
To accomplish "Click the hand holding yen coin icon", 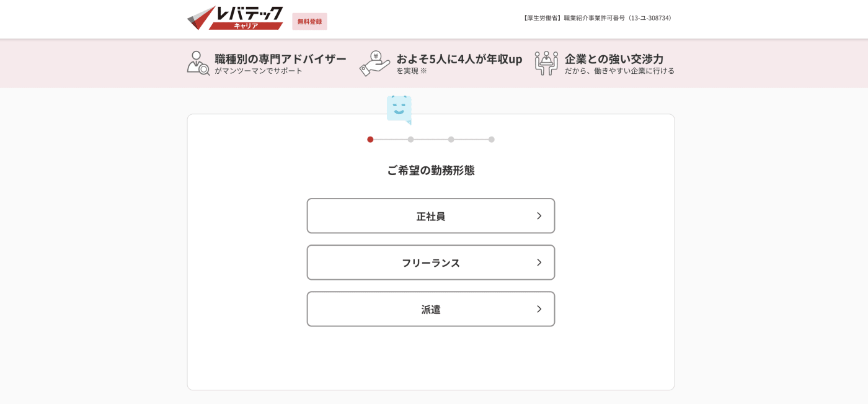I will pos(374,63).
